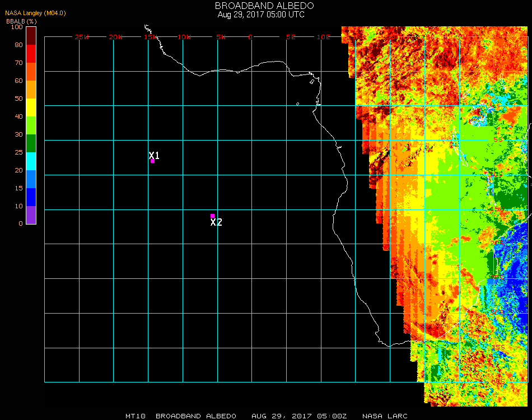Click the '5E' longitude label
The height and width of the screenshot is (420, 532).
pyautogui.click(x=291, y=37)
